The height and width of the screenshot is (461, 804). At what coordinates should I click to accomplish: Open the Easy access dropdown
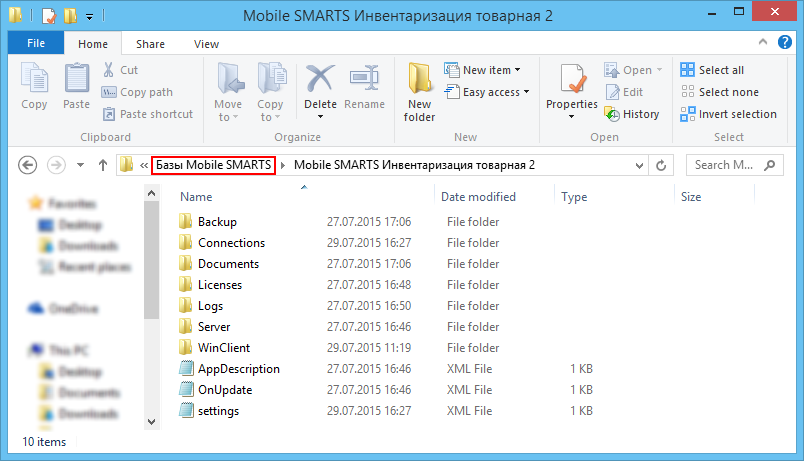tap(487, 92)
